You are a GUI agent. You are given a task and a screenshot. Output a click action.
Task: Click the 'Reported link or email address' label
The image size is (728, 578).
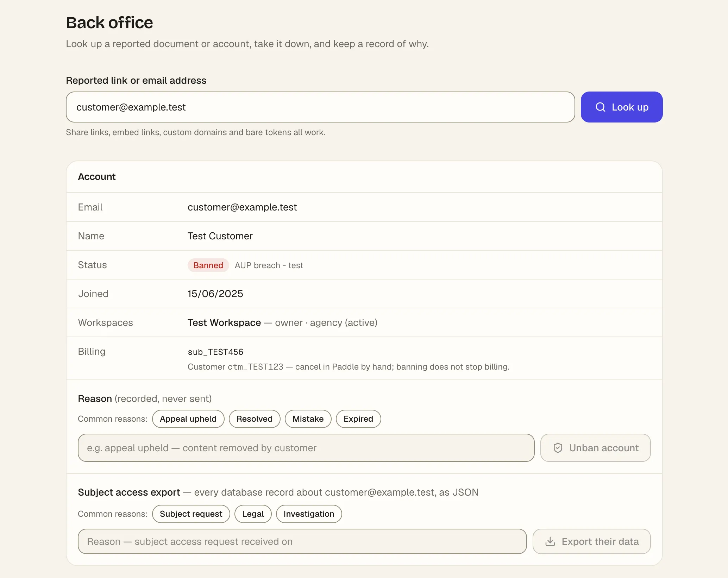click(136, 80)
